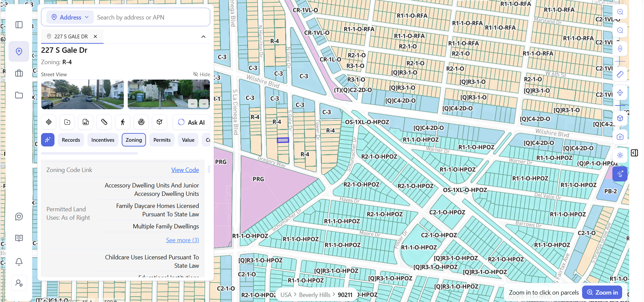Click 'Zoning: R-4' text in panel
Viewport: 644px width, 302px height.
pyautogui.click(x=56, y=62)
